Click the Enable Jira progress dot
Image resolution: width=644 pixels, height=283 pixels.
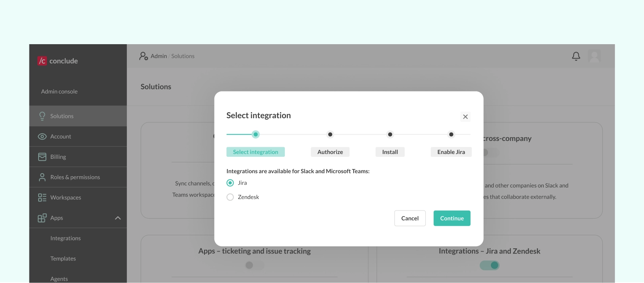coord(451,135)
